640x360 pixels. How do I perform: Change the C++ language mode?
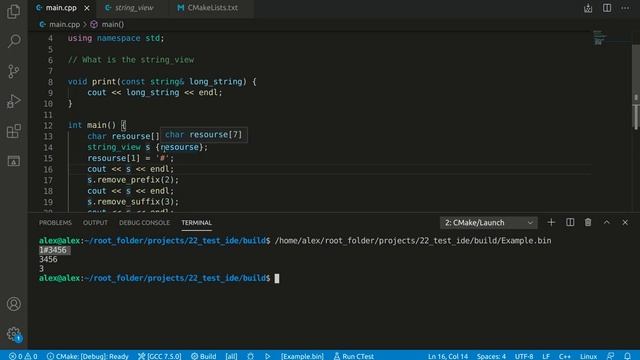pos(565,356)
